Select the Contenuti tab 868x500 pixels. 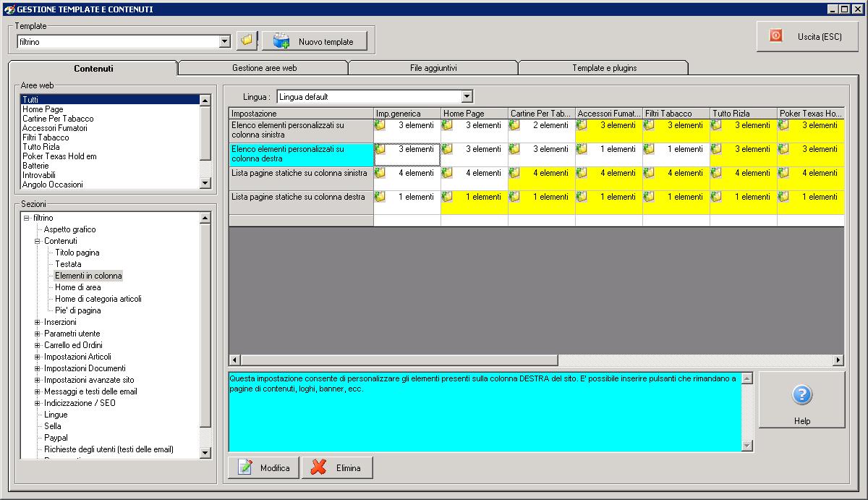click(x=93, y=69)
